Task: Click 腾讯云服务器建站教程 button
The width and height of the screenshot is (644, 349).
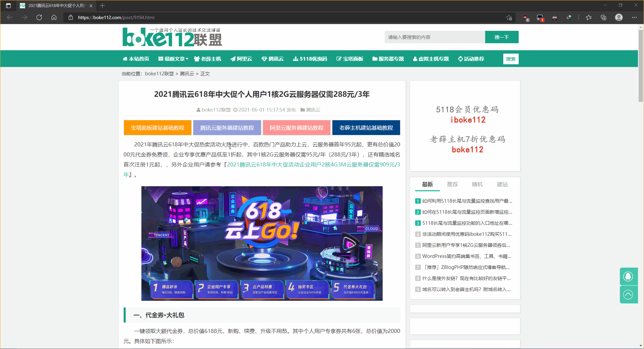Action: pyautogui.click(x=227, y=128)
